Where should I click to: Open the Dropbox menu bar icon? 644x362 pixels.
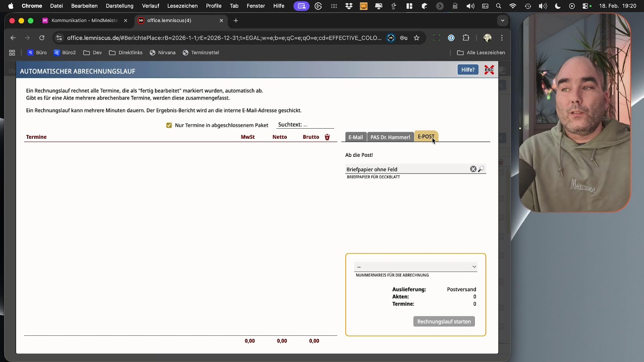[x=349, y=6]
